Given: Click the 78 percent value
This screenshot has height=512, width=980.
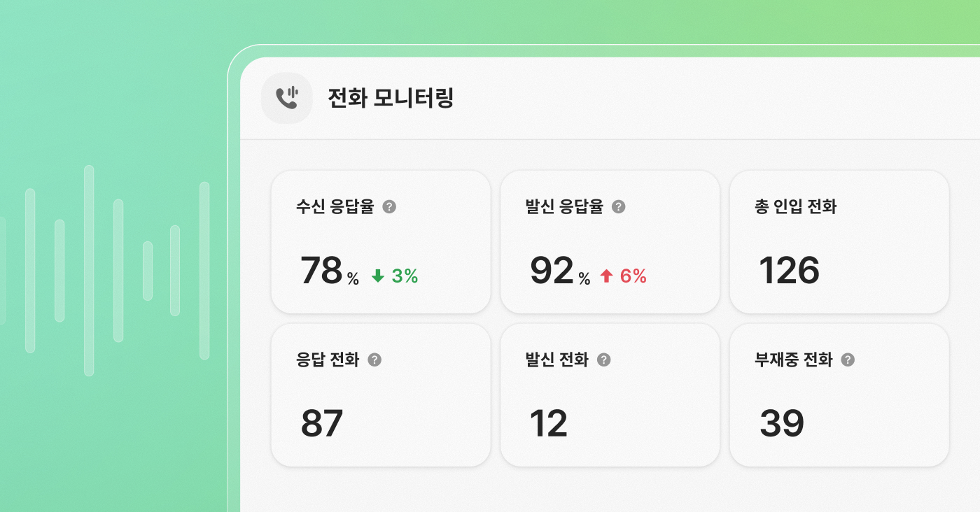Looking at the screenshot, I should (321, 271).
